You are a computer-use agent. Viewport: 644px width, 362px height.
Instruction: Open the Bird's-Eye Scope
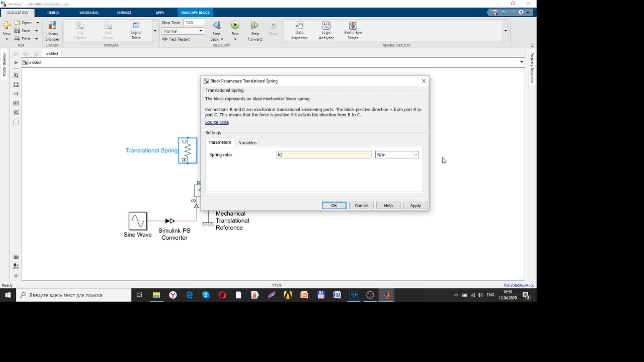pyautogui.click(x=353, y=31)
